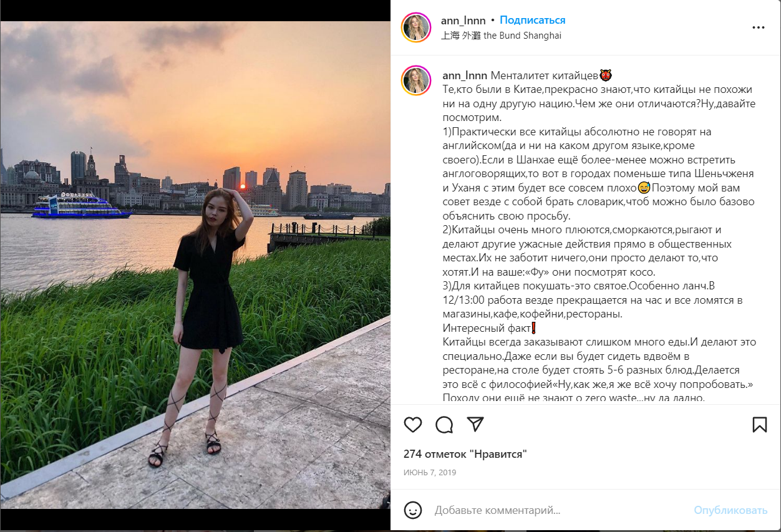This screenshot has width=781, height=532.
Task: Open the Bund Shanghai location link
Action: click(x=501, y=36)
